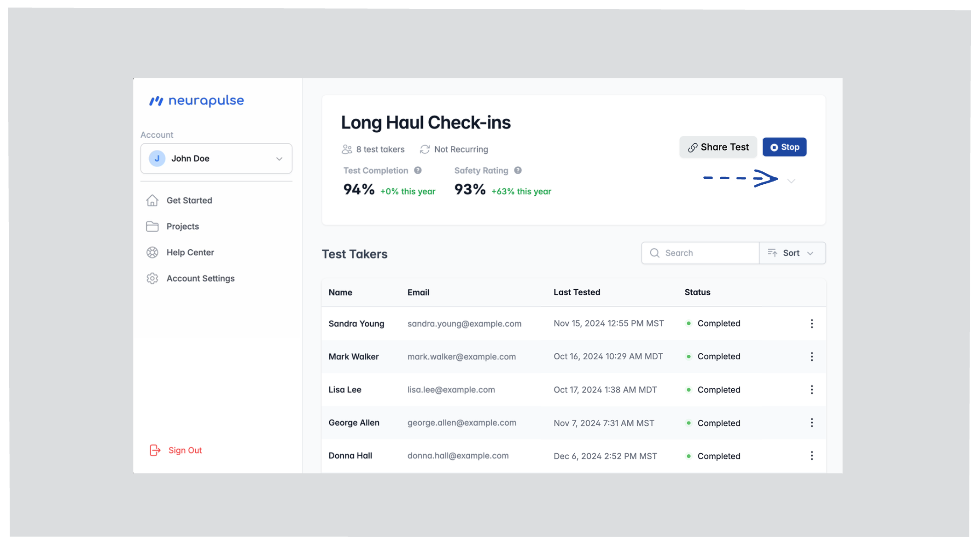The image size is (980, 545).
Task: Click the Last Tested column header
Action: (577, 292)
